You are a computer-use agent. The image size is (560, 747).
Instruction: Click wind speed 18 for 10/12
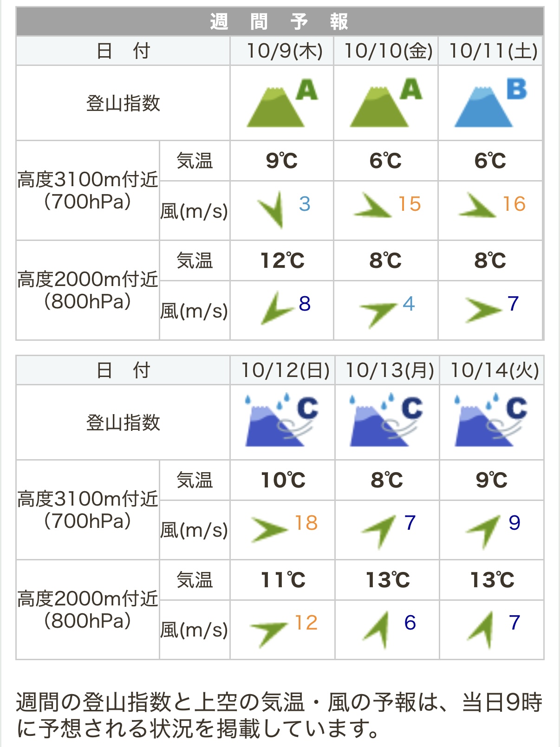coord(306,523)
